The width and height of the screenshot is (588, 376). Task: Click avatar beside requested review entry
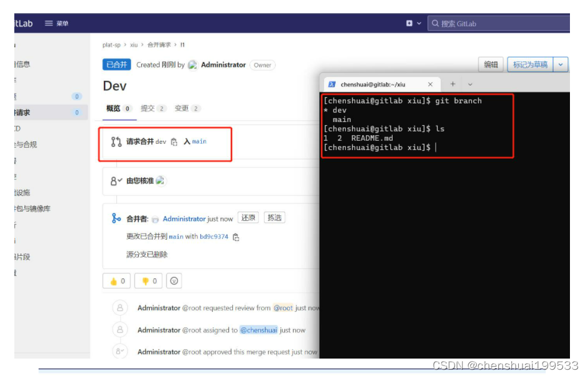tap(120, 308)
